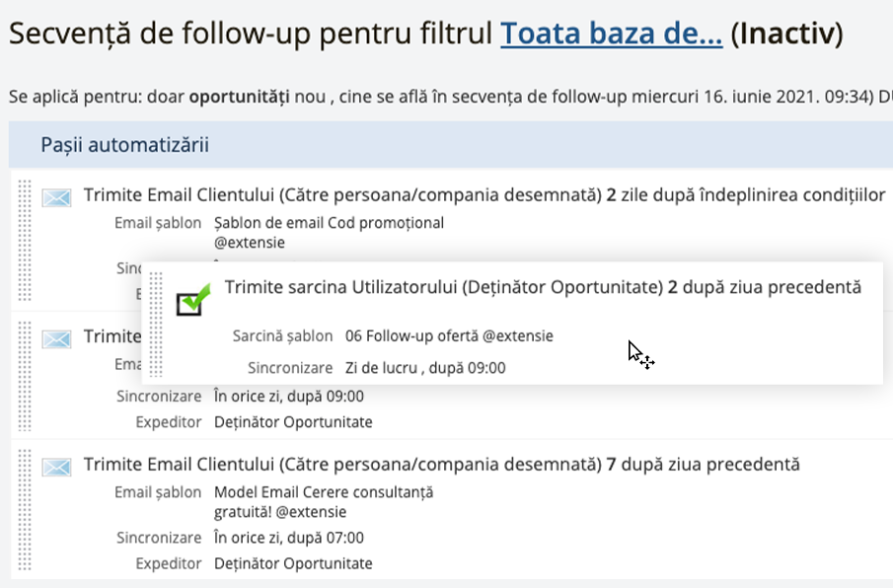This screenshot has height=588, width=893.
Task: Click 'Deținător Oportunitate' sender of last step
Action: click(x=293, y=563)
